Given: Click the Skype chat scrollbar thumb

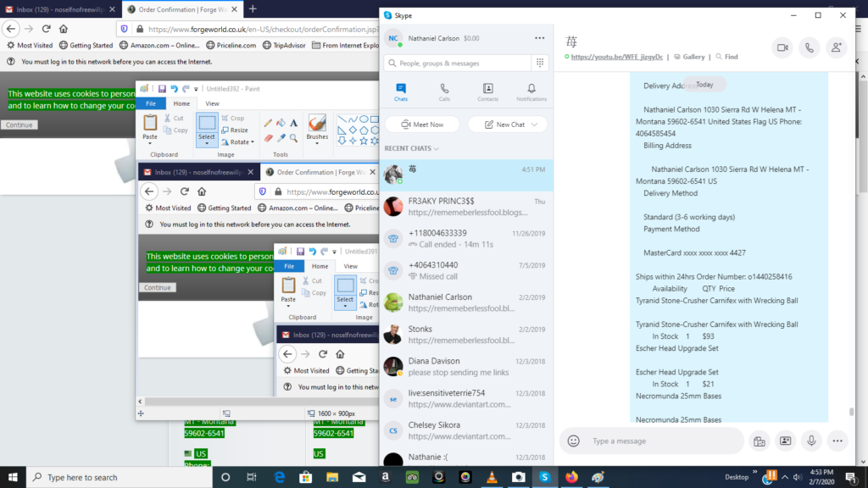Looking at the screenshot, I should coord(851,412).
